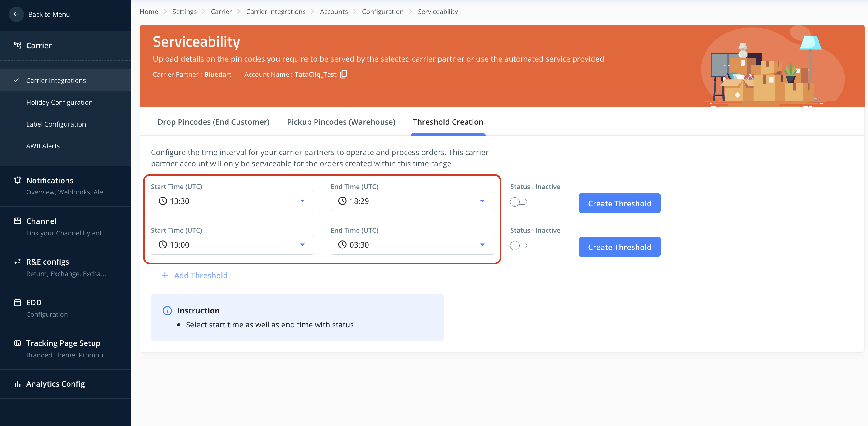Viewport: 868px width, 426px height.
Task: Toggle status for the 13:30 threshold
Action: coord(518,202)
